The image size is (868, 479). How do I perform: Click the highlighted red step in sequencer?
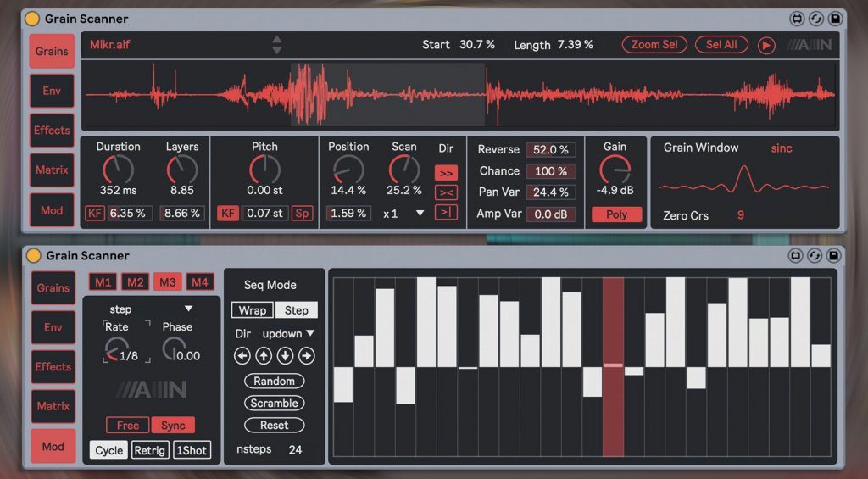(x=613, y=367)
